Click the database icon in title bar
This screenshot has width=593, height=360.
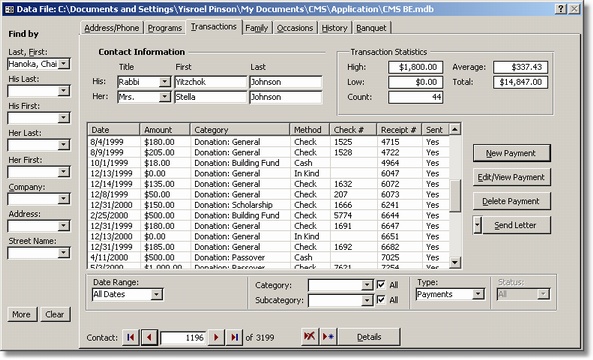[x=9, y=9]
